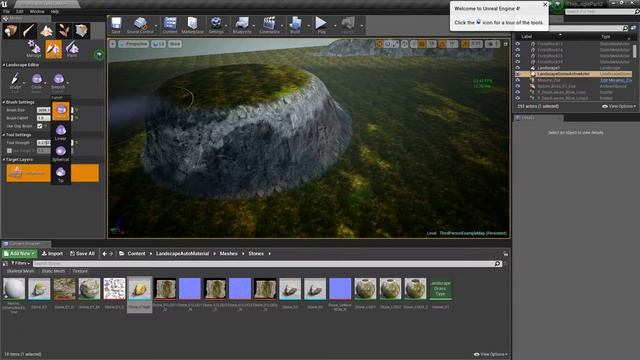Click the Save toolbar icon

[116, 25]
